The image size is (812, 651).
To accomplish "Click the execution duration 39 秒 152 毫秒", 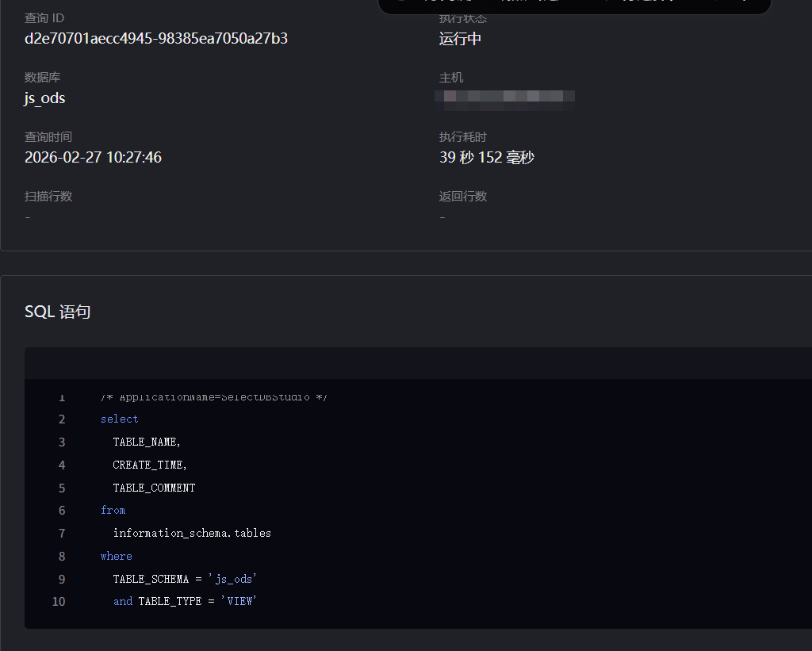I will (487, 157).
